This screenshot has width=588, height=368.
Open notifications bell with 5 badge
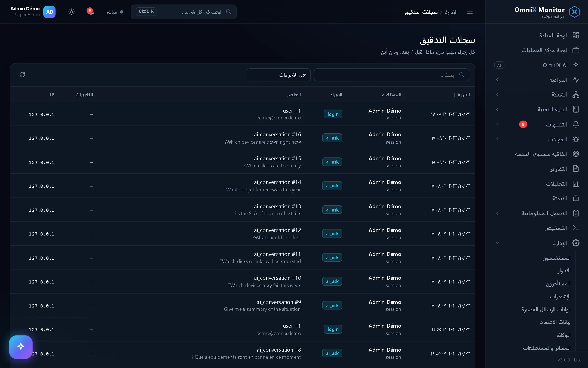pos(91,12)
